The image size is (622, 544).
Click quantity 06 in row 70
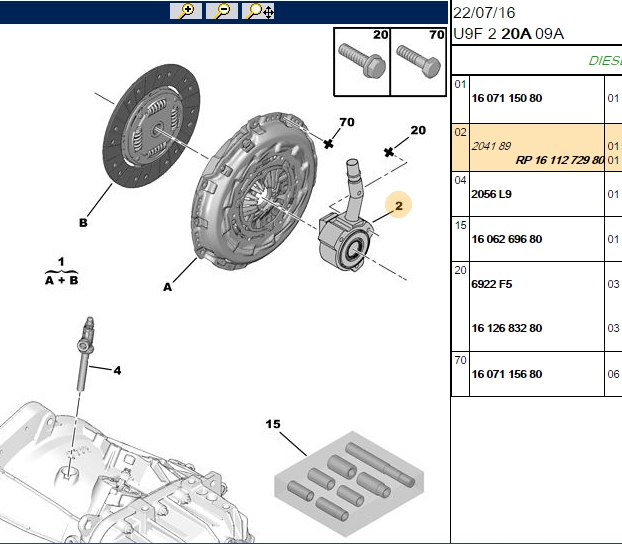pos(613,374)
